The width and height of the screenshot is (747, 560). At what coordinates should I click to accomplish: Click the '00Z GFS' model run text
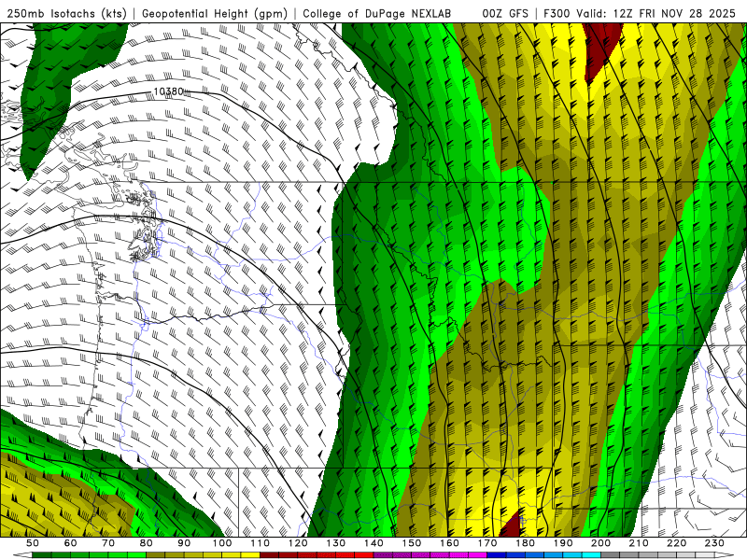point(505,13)
